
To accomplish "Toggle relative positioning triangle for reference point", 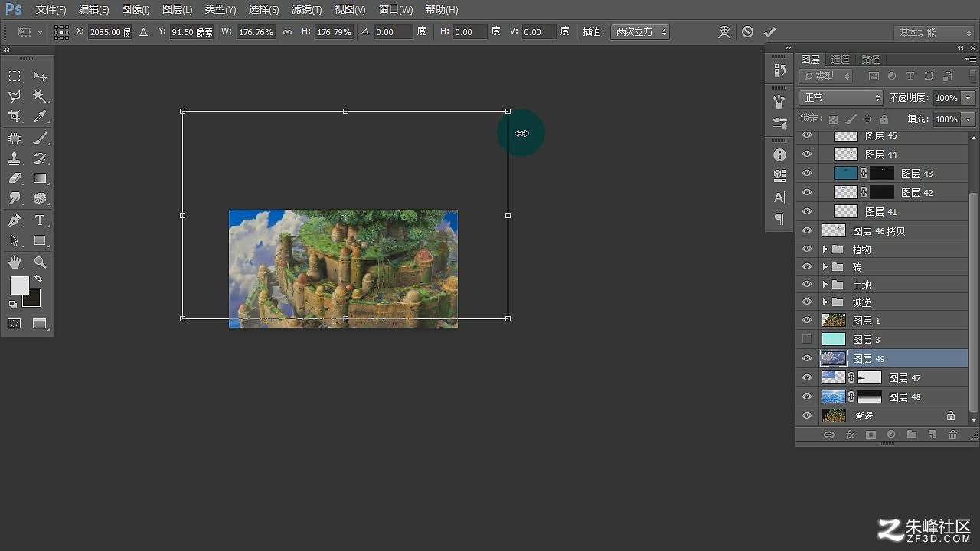I will pyautogui.click(x=143, y=32).
